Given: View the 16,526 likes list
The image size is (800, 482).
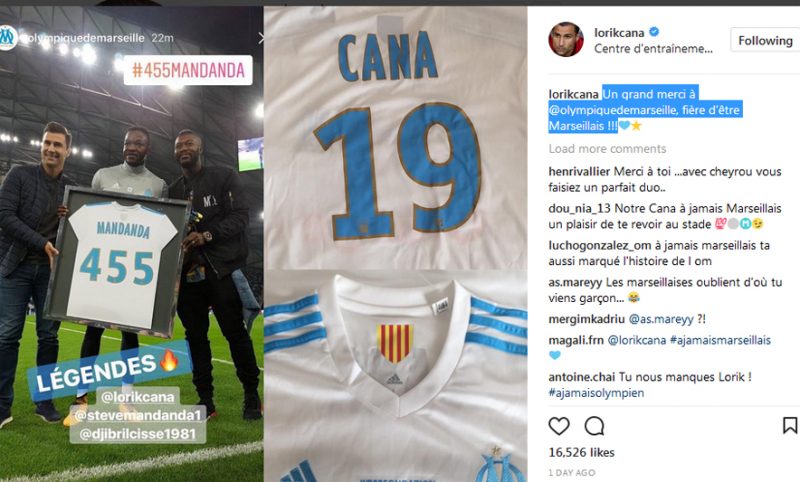Looking at the screenshot, I should pos(581,452).
